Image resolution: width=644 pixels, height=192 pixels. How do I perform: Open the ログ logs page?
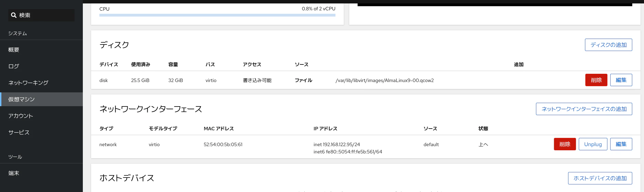click(x=41, y=66)
